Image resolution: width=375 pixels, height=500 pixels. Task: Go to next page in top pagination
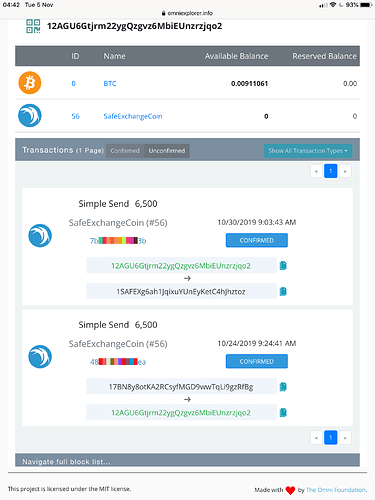tap(345, 171)
